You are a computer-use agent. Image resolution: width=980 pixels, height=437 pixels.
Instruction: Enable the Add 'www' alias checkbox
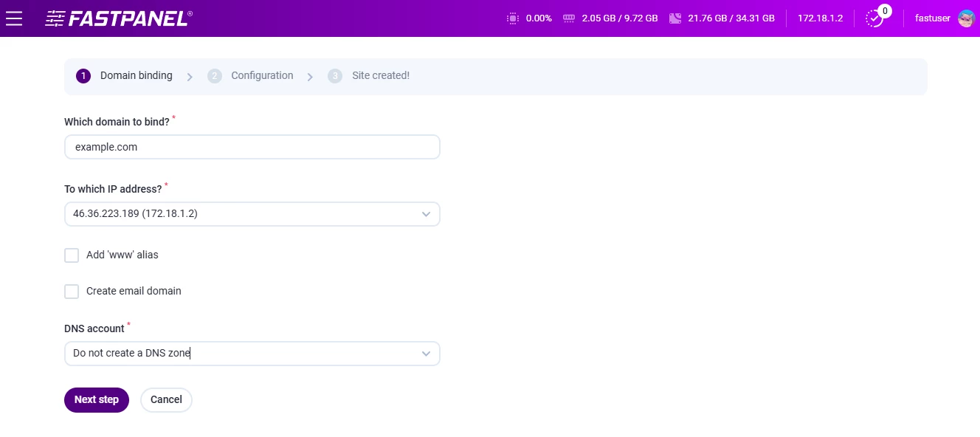[72, 255]
